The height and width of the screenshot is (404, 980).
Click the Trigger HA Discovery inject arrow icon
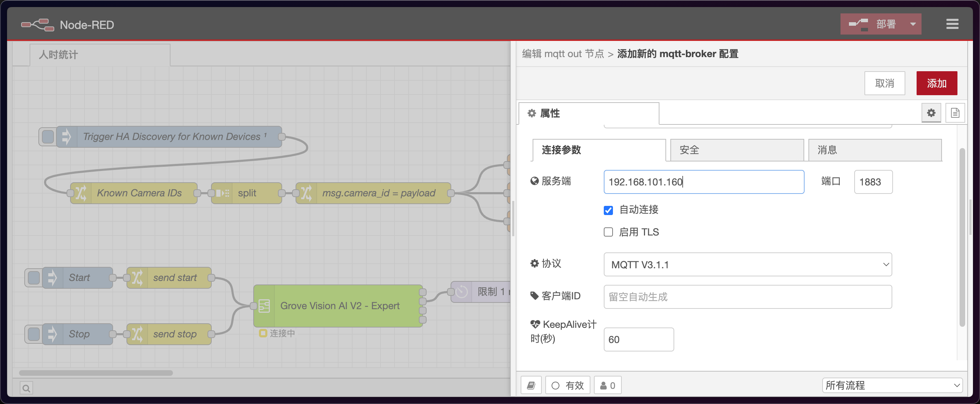(x=66, y=137)
